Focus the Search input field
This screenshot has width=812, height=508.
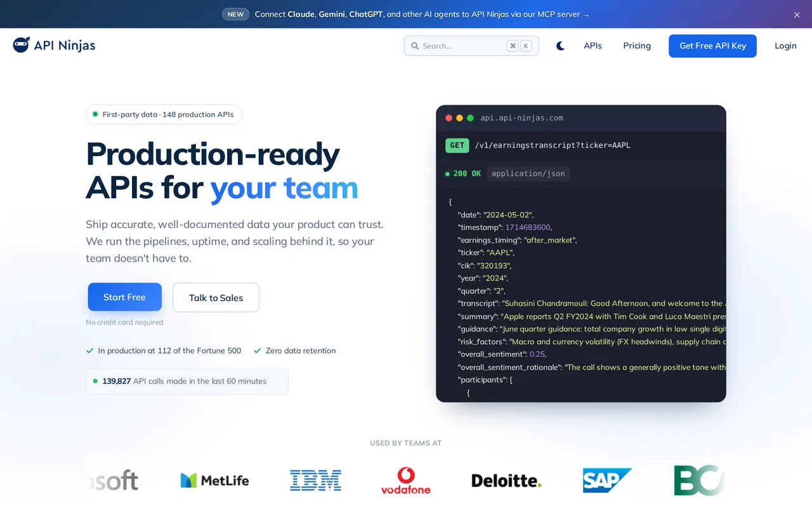coord(471,46)
